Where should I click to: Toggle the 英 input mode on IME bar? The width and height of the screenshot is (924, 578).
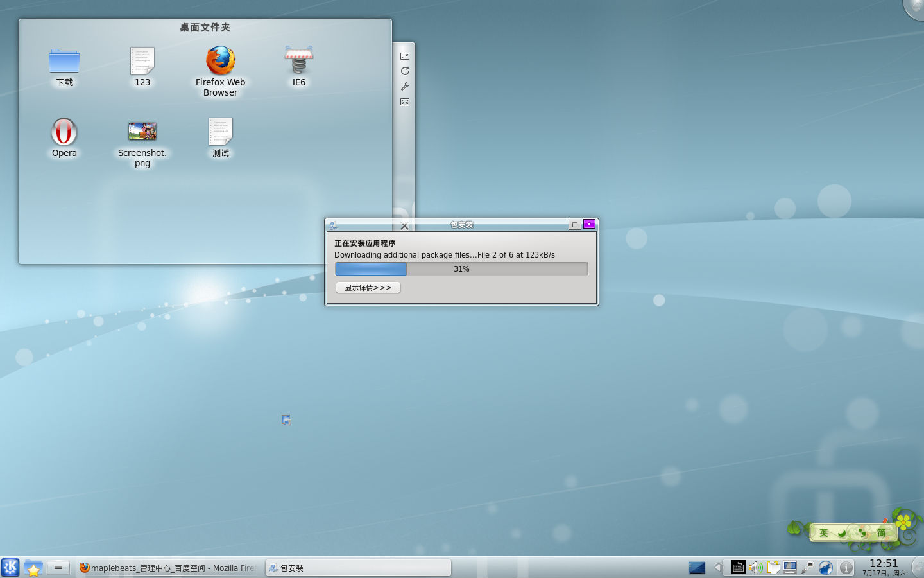(824, 533)
